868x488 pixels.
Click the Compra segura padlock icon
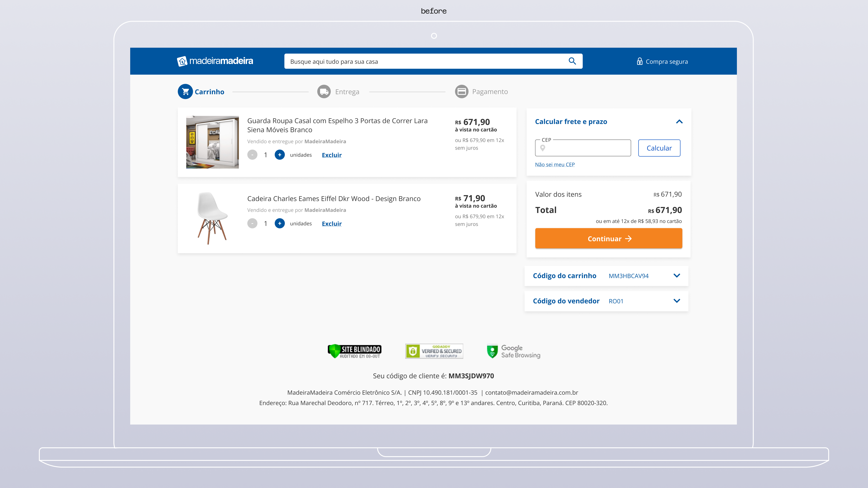pos(639,61)
